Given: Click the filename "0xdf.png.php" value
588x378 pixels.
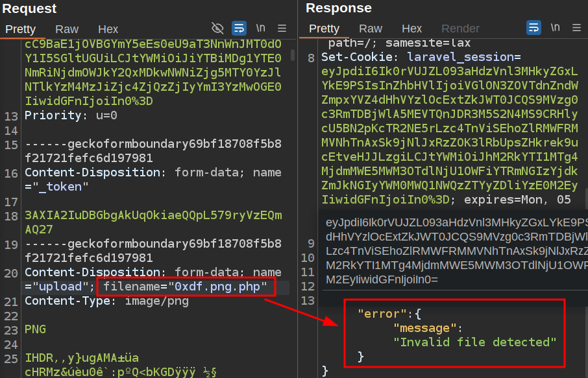Looking at the screenshot, I should pyautogui.click(x=217, y=287).
